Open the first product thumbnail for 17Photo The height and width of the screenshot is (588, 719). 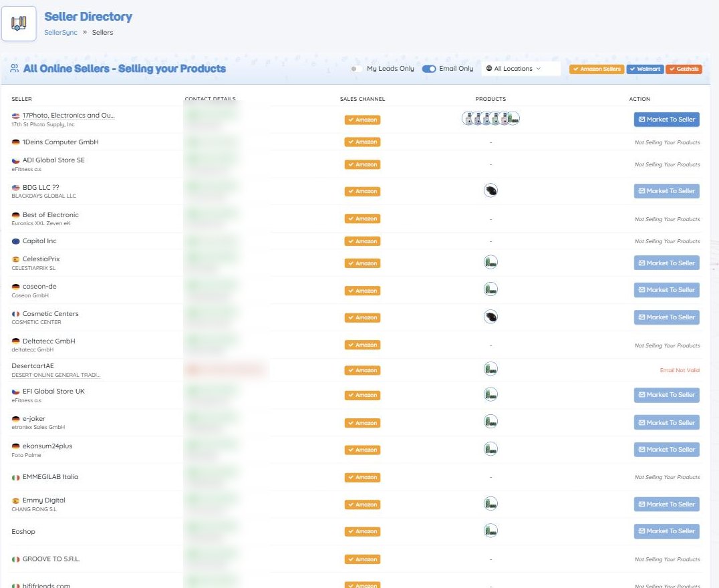point(468,118)
